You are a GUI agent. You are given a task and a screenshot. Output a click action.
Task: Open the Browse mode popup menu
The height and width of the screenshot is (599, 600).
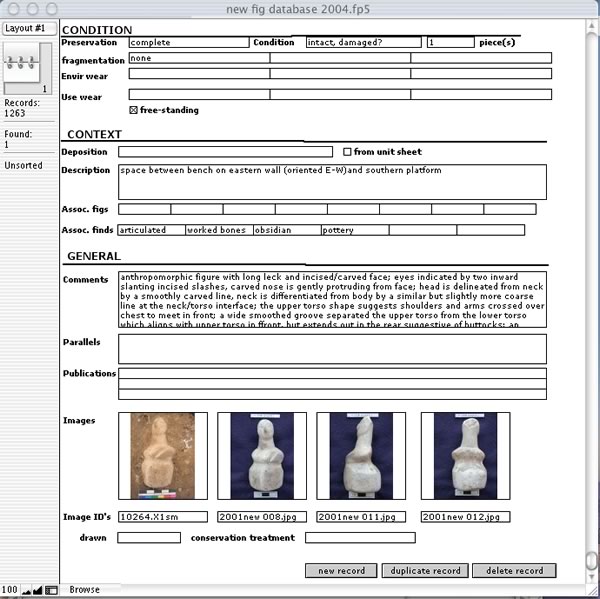coord(84,590)
